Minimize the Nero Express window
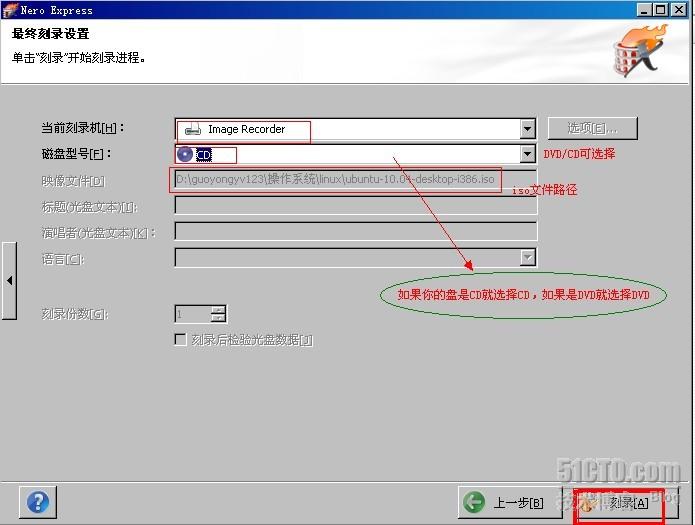 [644, 10]
